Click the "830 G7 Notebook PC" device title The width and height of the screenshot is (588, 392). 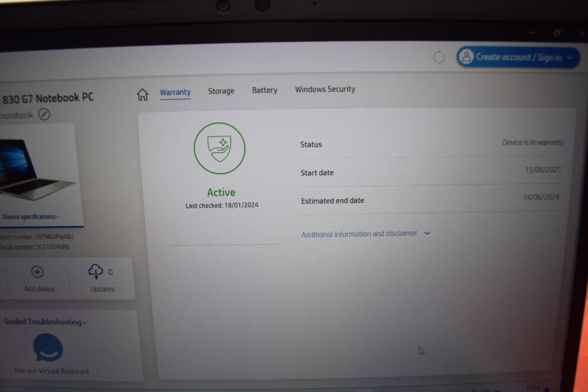tap(47, 99)
